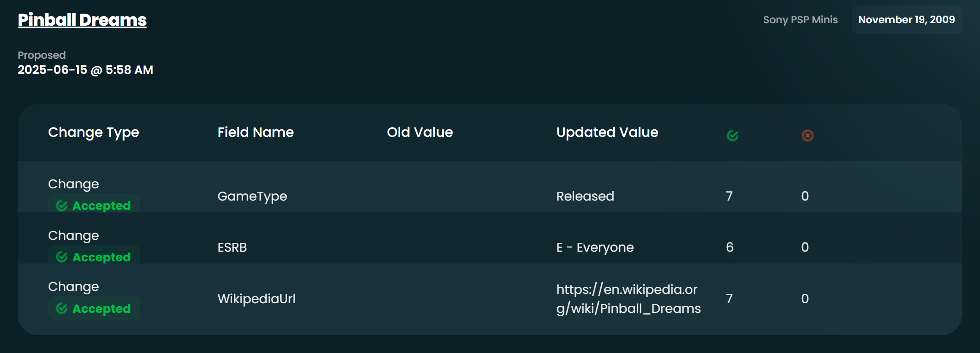Screen dimensions: 980x353
Task: Select the GameType field name cell
Action: 252,196
